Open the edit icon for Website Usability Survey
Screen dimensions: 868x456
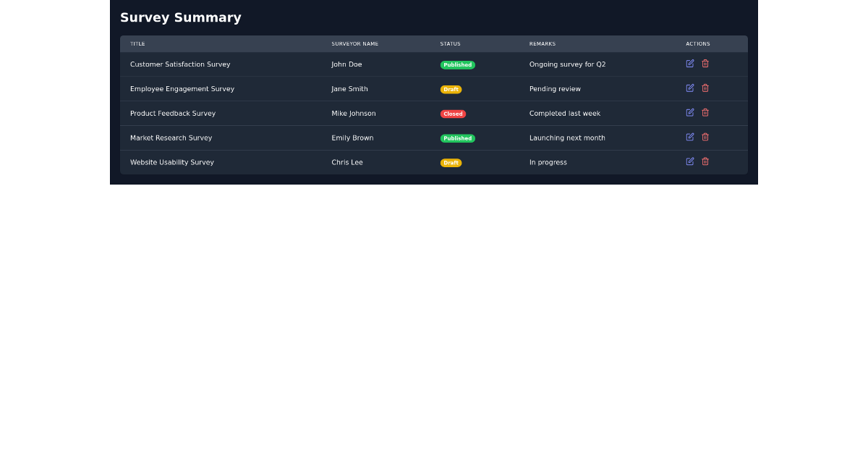tap(690, 161)
